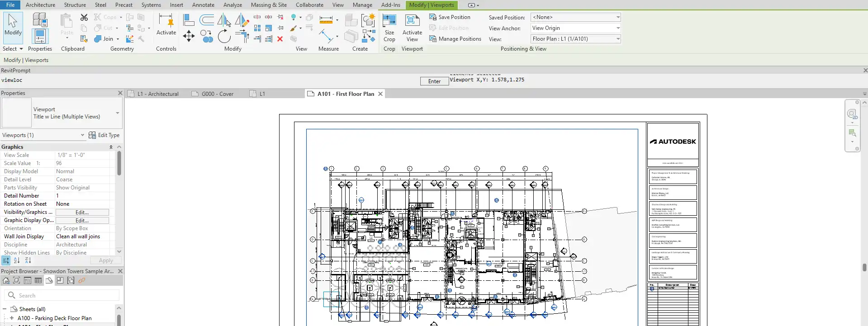Click the Activate Controls pin icon
Viewport: 868px width, 326px height.
[x=166, y=25]
